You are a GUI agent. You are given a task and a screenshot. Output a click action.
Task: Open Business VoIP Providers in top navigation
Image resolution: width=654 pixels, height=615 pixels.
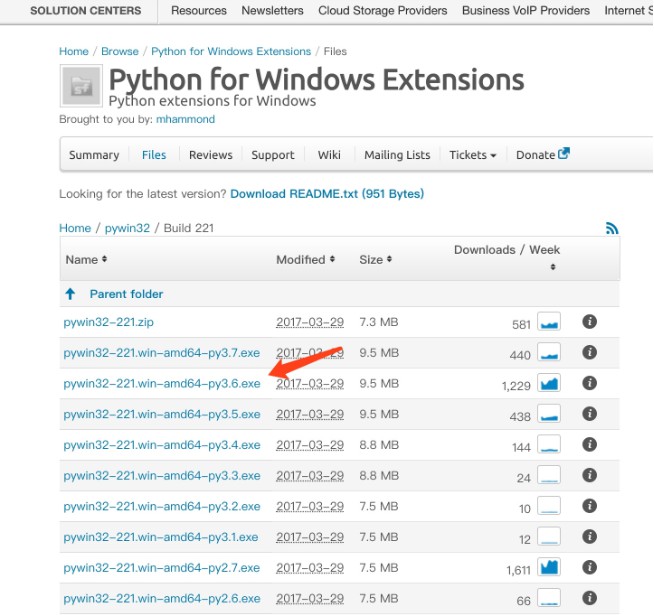pos(526,10)
